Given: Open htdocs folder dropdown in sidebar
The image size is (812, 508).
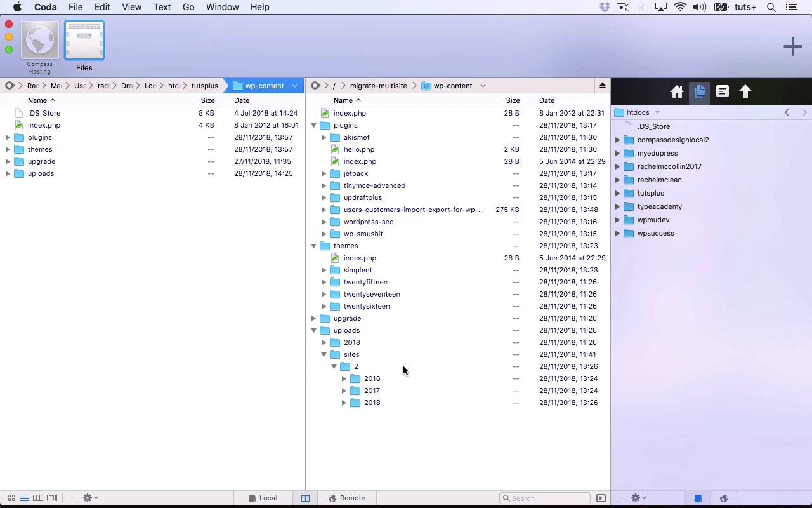Looking at the screenshot, I should tap(657, 112).
